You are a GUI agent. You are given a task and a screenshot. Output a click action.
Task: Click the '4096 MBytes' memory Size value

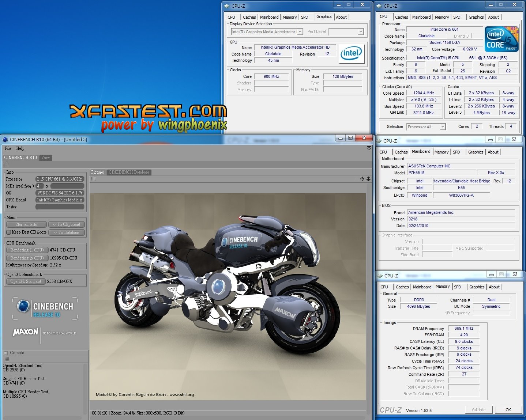[418, 306]
